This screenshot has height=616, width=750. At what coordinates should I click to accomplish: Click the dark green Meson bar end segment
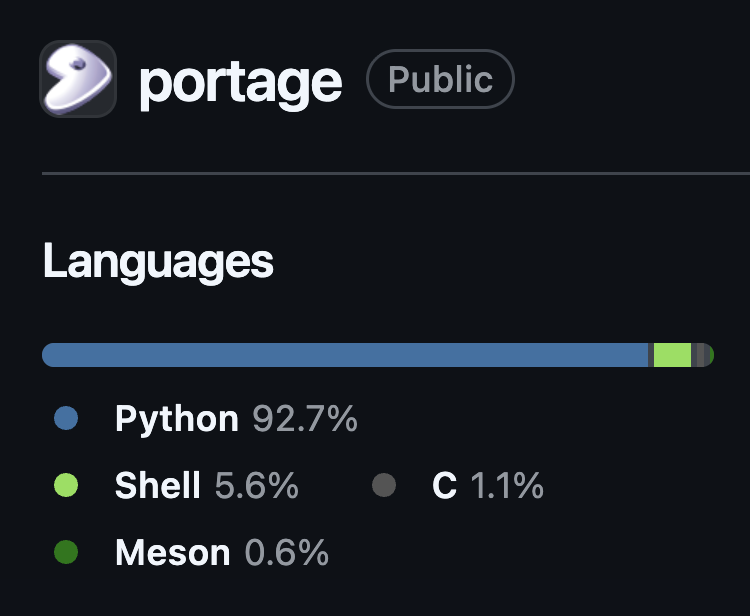tap(710, 355)
